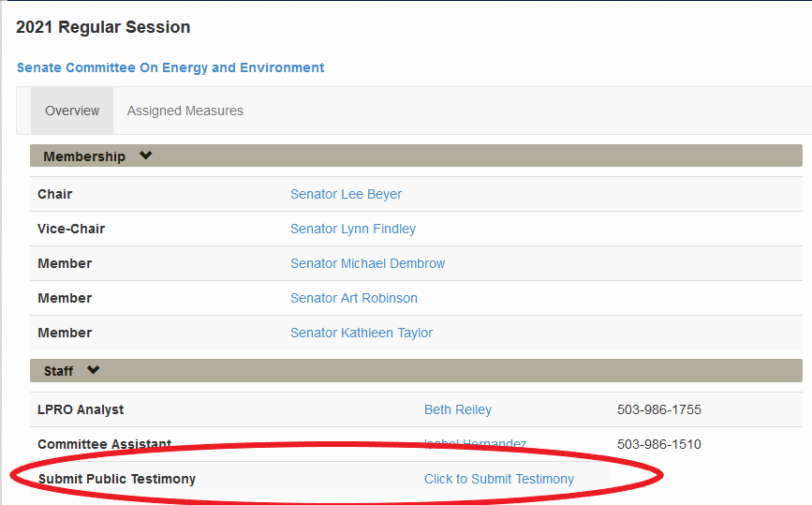Click Senator Michael Dembrow link
The height and width of the screenshot is (505, 812).
pyautogui.click(x=367, y=263)
